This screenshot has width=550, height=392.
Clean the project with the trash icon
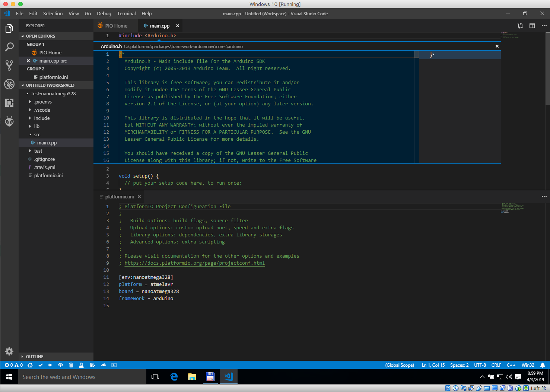71,365
